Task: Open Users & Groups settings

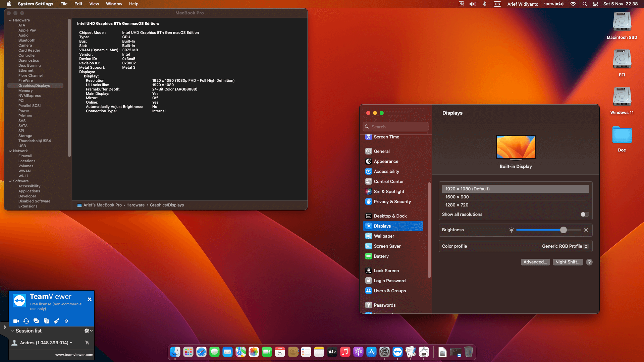Action: click(393, 291)
